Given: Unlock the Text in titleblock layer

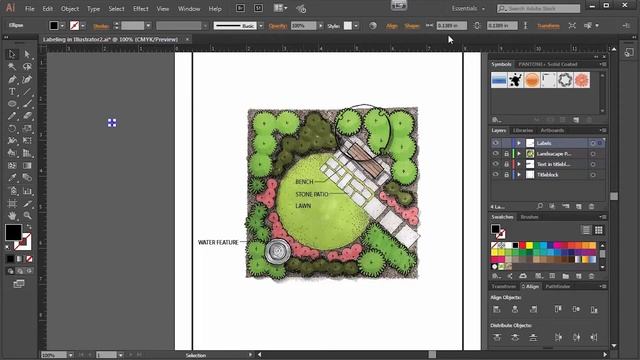Looking at the screenshot, I should tap(506, 164).
